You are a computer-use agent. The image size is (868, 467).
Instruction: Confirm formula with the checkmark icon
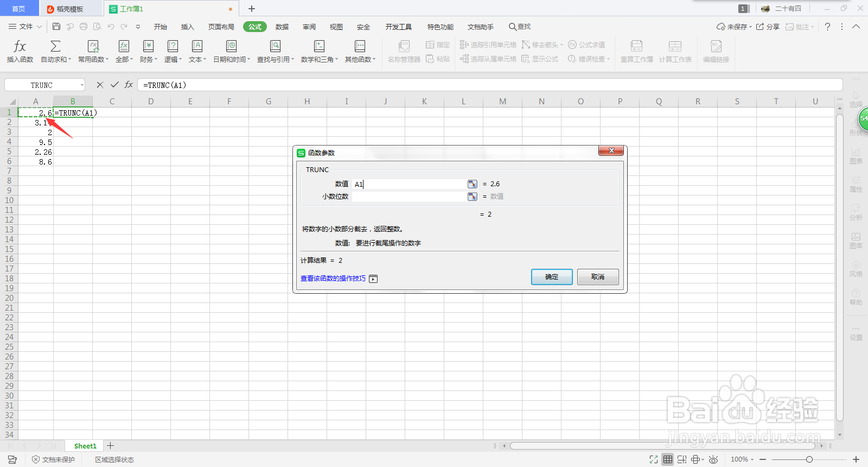point(114,85)
